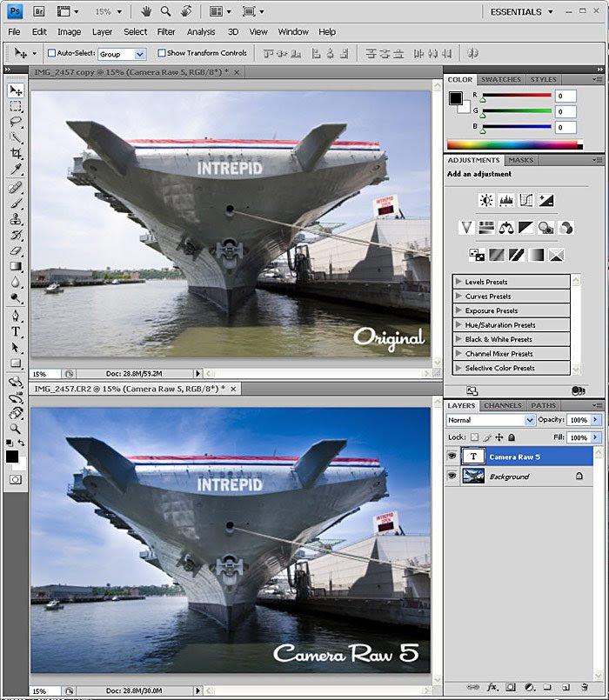
Task: Click the foreground color in Color panel
Action: click(455, 97)
